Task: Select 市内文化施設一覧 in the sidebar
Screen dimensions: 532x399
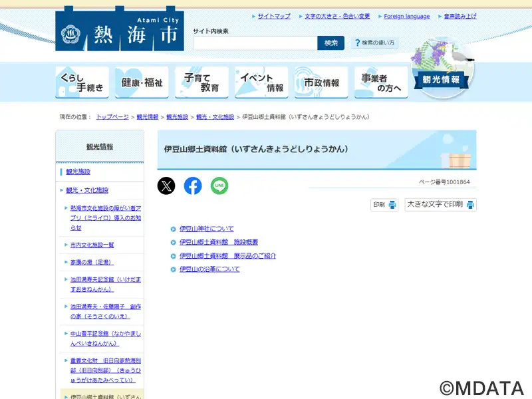Action: coord(92,245)
